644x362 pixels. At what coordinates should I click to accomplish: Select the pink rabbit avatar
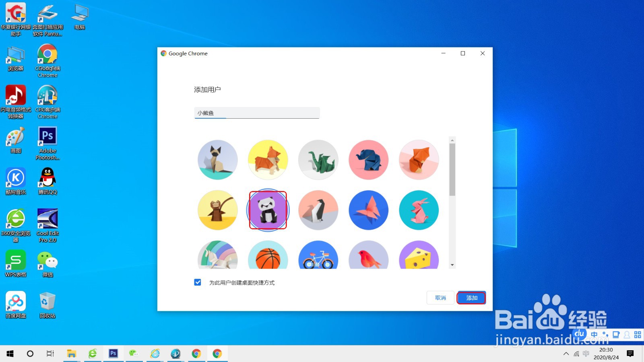(x=419, y=210)
